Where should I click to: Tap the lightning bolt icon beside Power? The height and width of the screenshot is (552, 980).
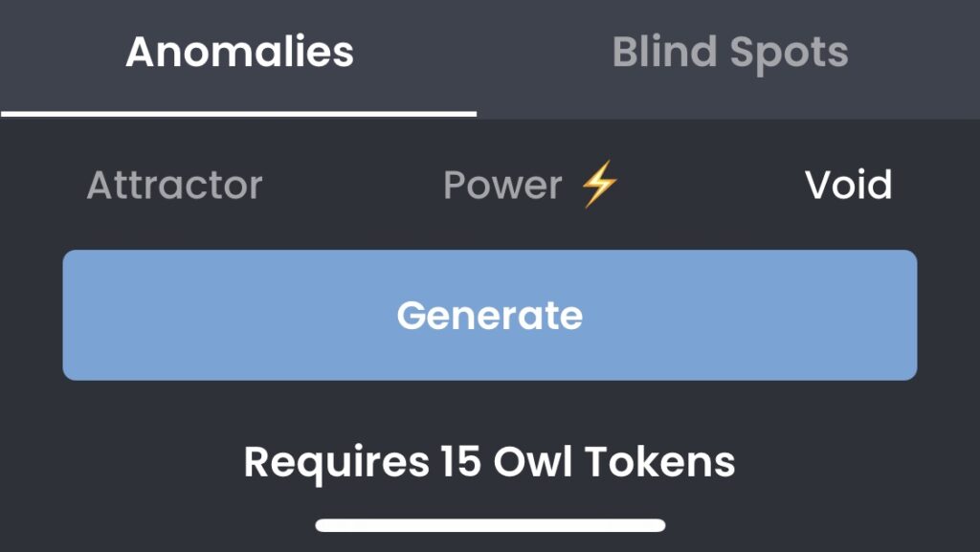pos(599,184)
